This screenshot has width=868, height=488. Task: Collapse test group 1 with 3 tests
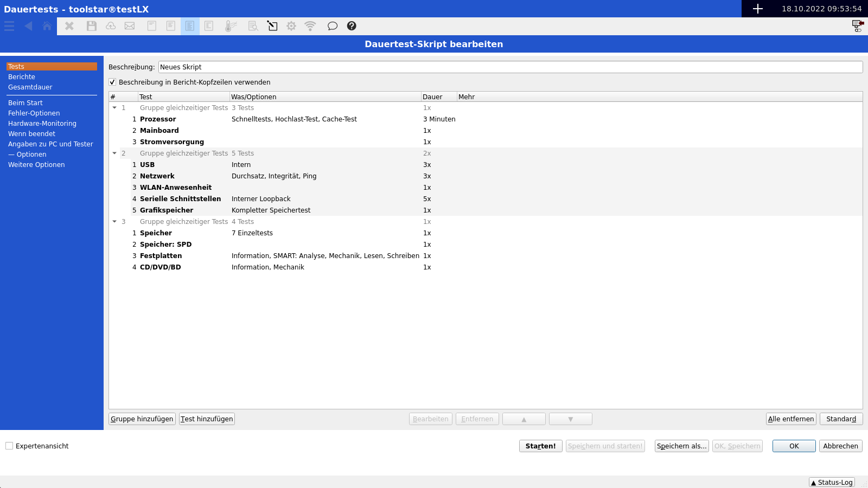click(114, 108)
